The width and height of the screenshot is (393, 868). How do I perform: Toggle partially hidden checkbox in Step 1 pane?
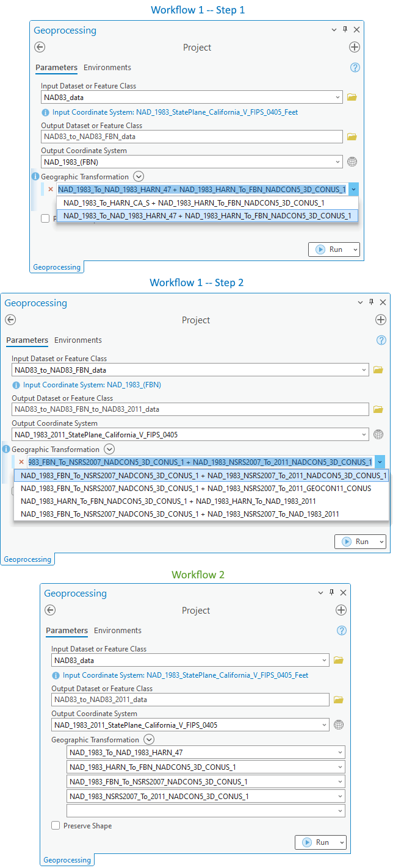45,219
